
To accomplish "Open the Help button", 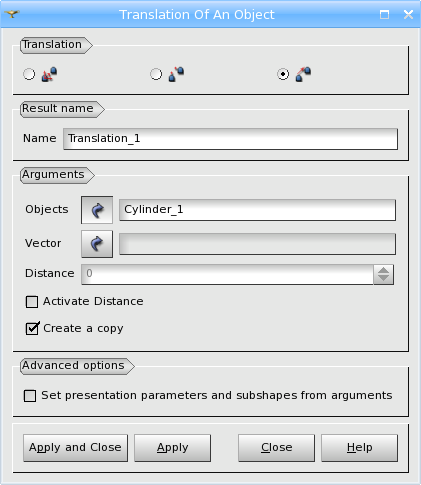I will [359, 448].
